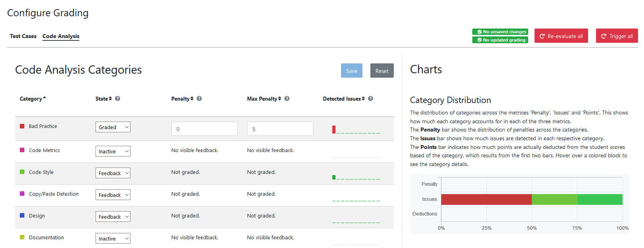Click the Detected Issues help icon

point(371,99)
